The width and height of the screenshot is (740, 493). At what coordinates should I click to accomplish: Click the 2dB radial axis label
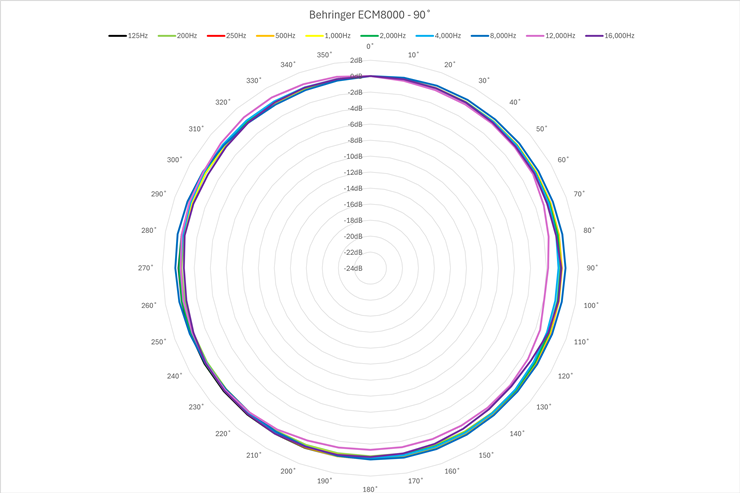(356, 60)
